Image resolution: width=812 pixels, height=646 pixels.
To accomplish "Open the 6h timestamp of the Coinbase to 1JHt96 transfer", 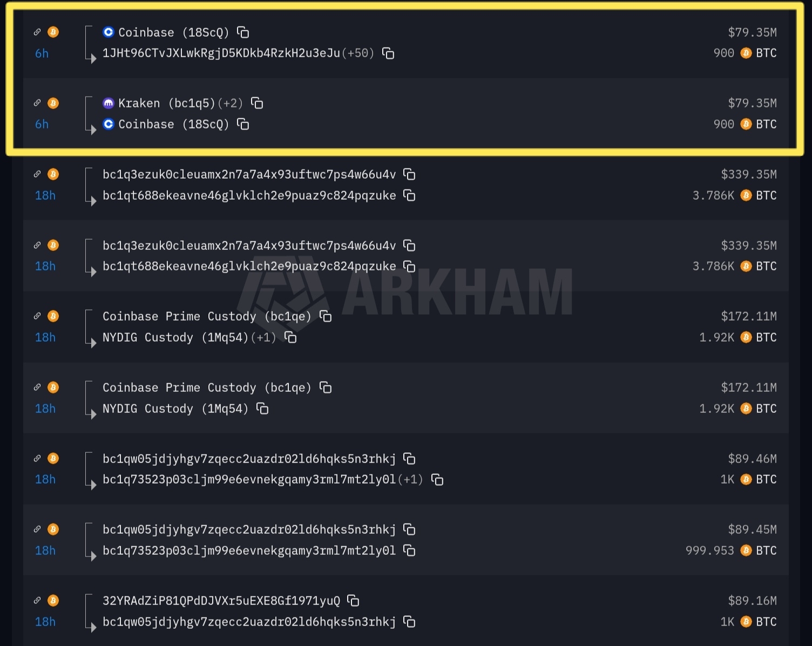I will [x=42, y=53].
